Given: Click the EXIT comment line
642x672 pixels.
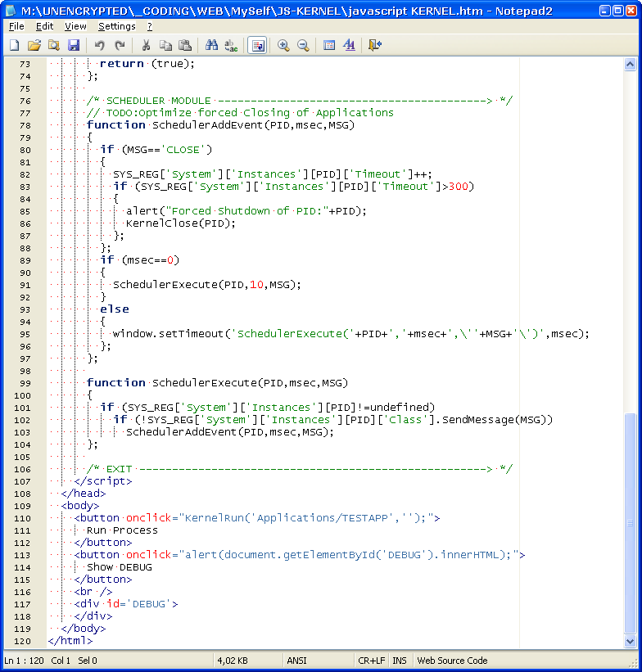Looking at the screenshot, I should point(300,469).
